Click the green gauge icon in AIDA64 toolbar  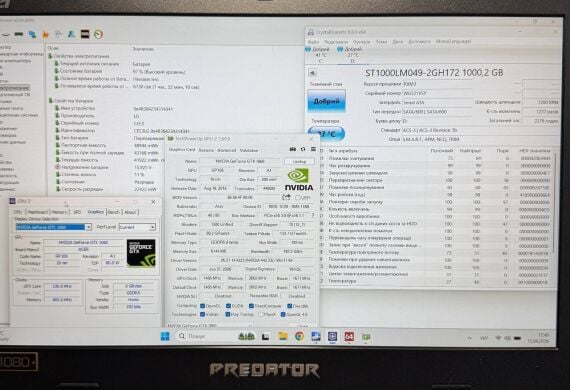point(99,34)
